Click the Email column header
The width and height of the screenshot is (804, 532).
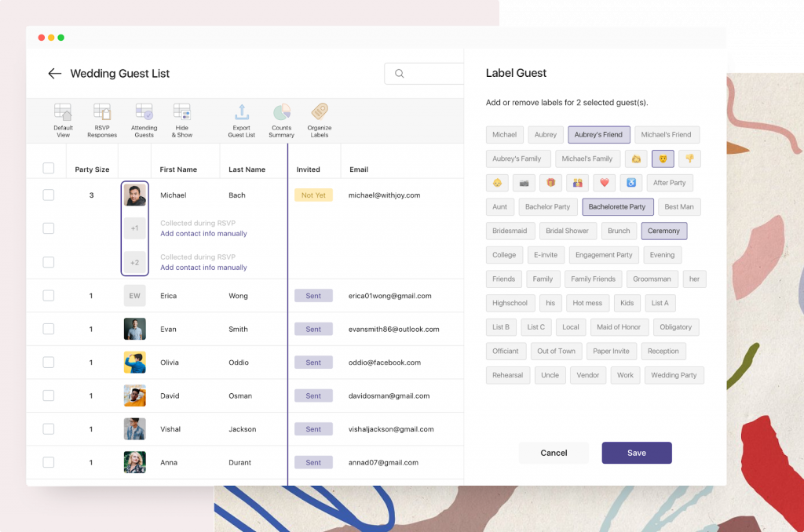359,169
